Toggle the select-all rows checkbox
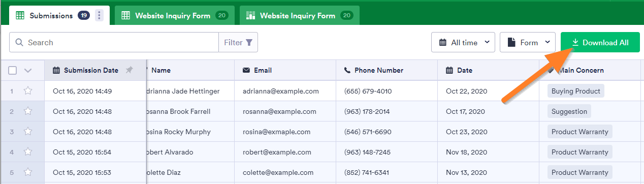The image size is (644, 184). click(x=13, y=71)
